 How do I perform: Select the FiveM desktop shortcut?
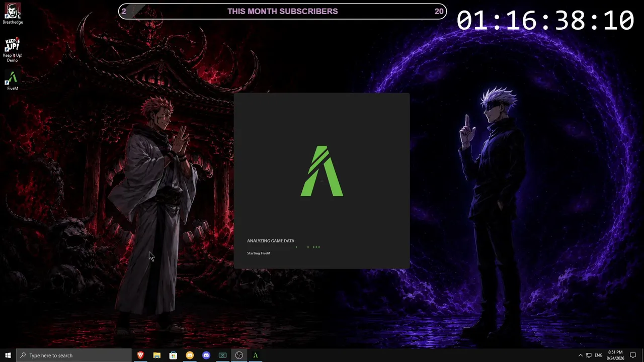click(13, 81)
